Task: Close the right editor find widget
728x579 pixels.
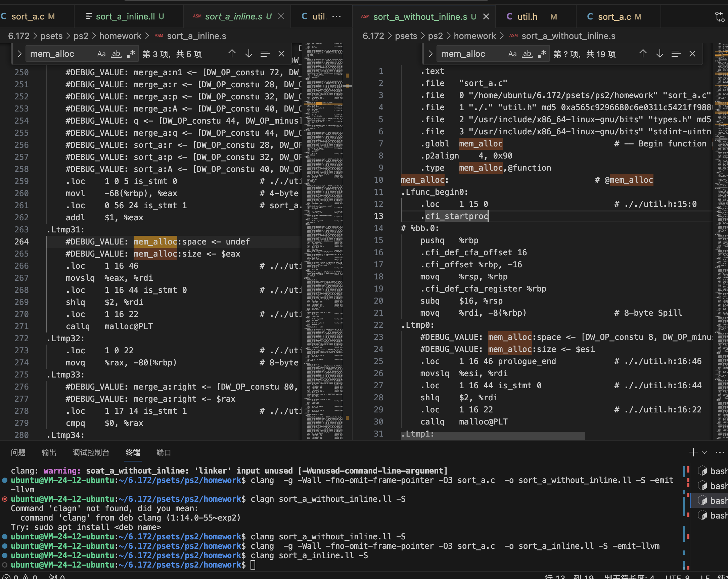Action: pos(692,54)
